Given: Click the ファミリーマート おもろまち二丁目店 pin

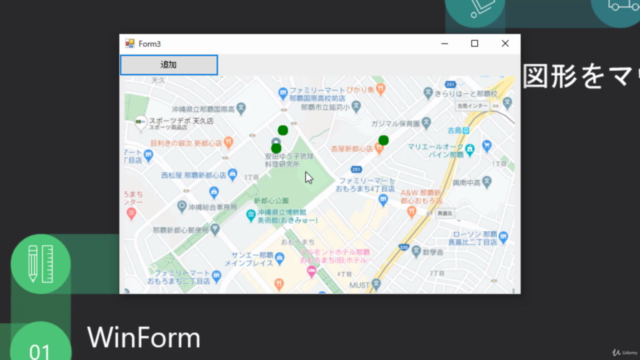Looking at the screenshot, I should tap(217, 276).
